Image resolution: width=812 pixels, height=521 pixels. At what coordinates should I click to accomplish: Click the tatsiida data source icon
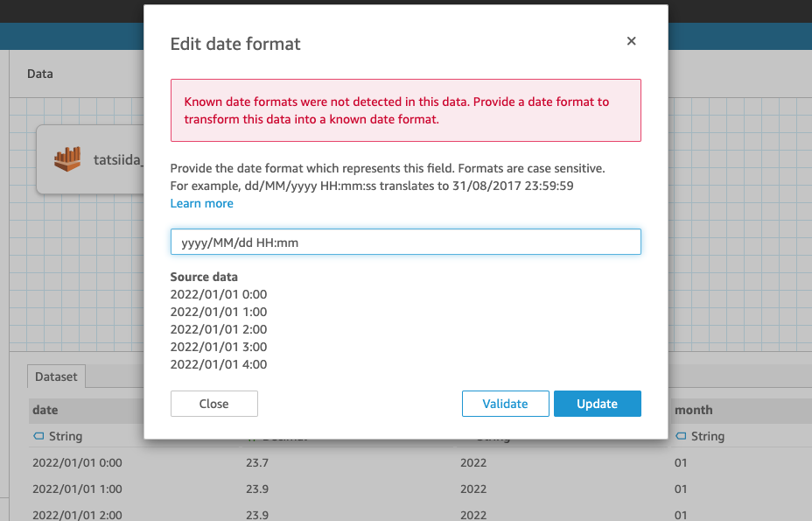click(67, 158)
